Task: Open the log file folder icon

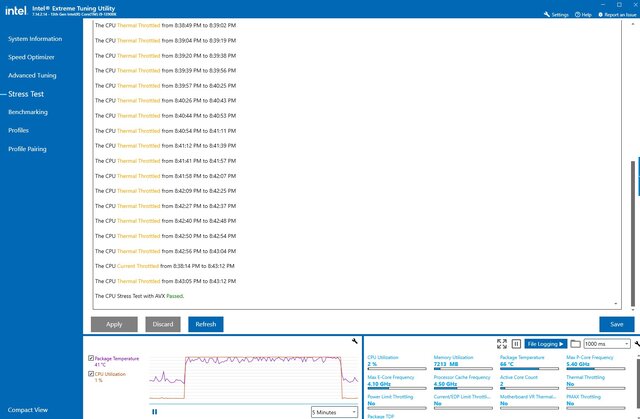Action: click(x=575, y=343)
